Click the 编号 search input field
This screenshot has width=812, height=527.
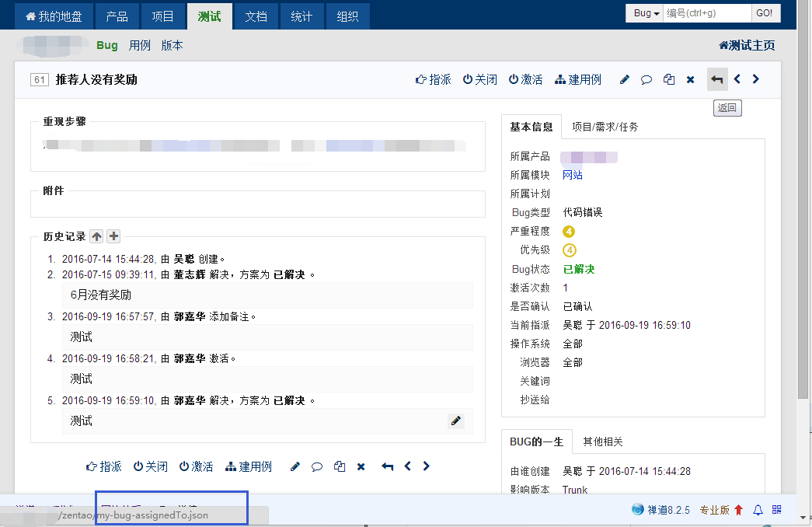[707, 13]
